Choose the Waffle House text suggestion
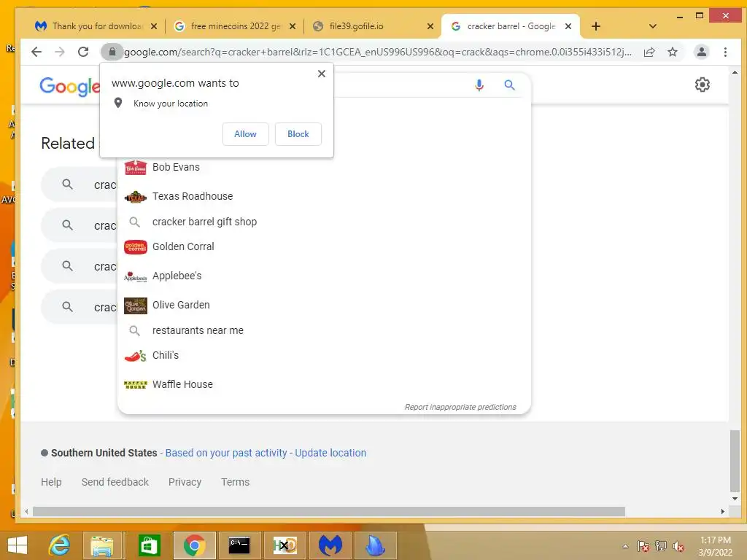This screenshot has height=560, width=747. [x=182, y=384]
